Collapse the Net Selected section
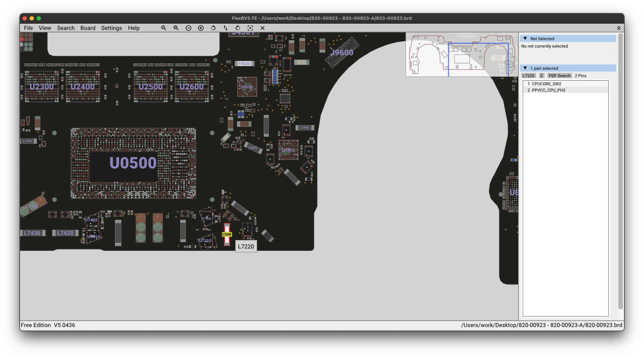Image resolution: width=644 pixels, height=357 pixels. point(525,38)
